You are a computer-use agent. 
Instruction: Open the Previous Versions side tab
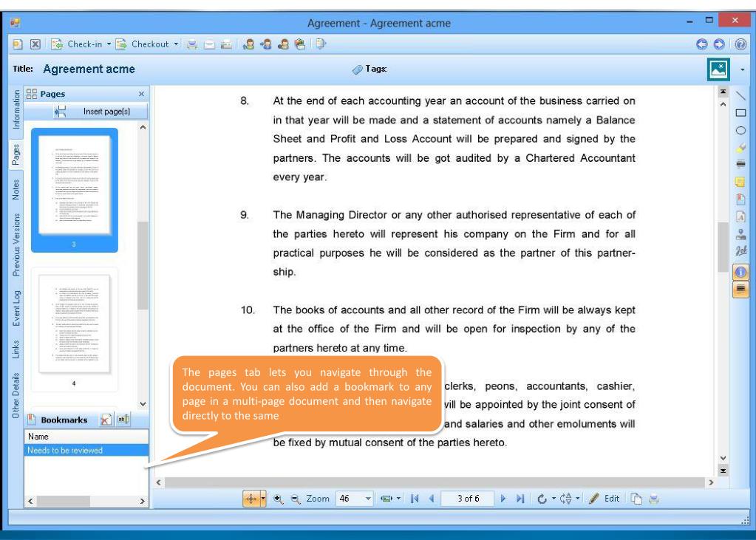[x=16, y=245]
